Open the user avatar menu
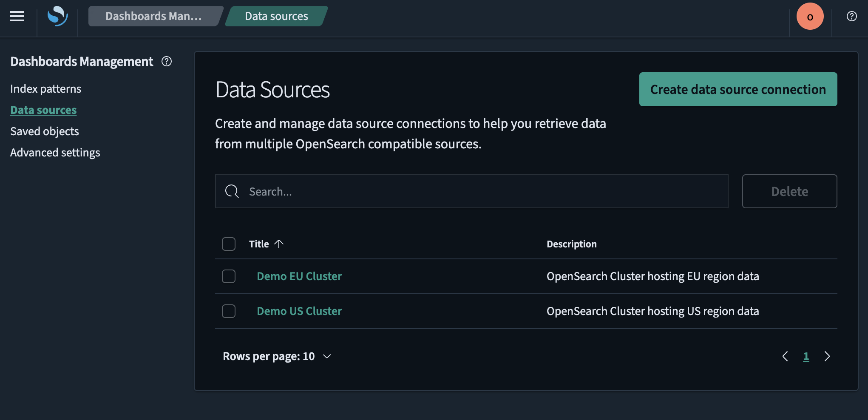This screenshot has height=420, width=868. tap(810, 16)
